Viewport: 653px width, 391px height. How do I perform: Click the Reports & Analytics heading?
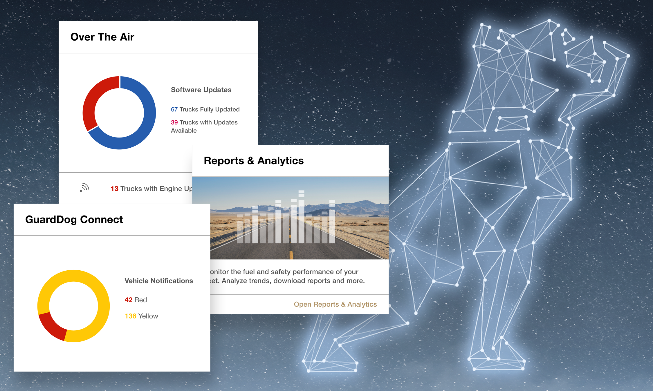(254, 161)
